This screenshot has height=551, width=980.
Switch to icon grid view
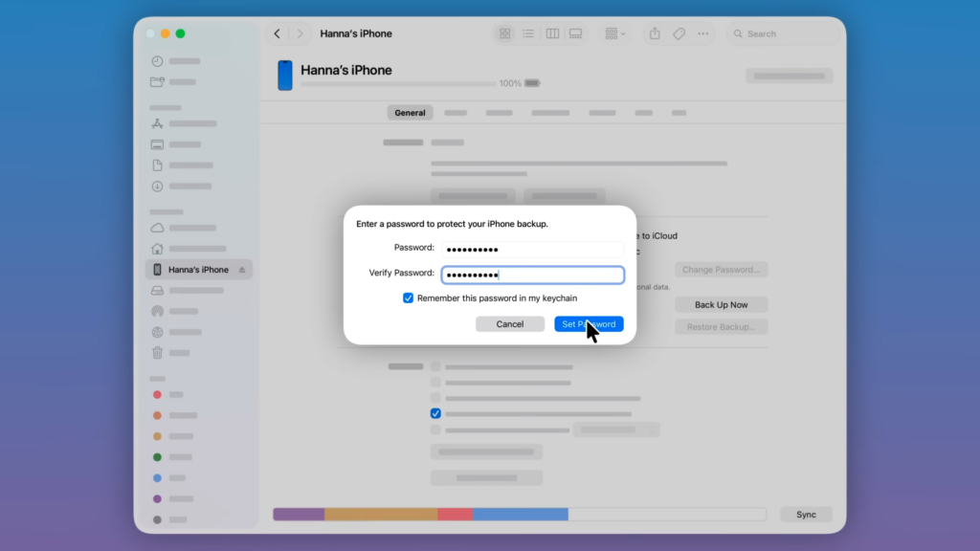(505, 33)
